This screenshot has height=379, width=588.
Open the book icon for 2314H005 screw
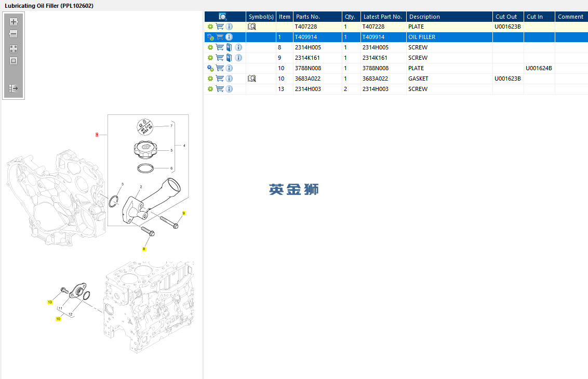point(229,47)
